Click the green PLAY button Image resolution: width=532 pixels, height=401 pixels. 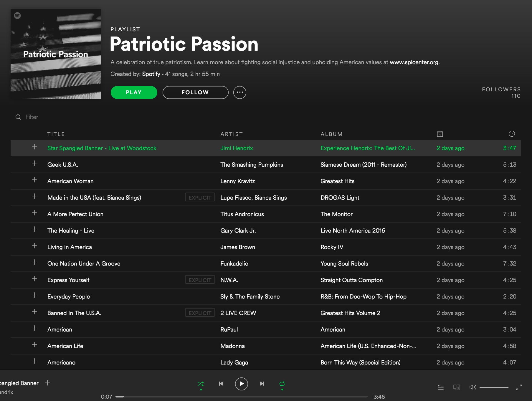(134, 92)
